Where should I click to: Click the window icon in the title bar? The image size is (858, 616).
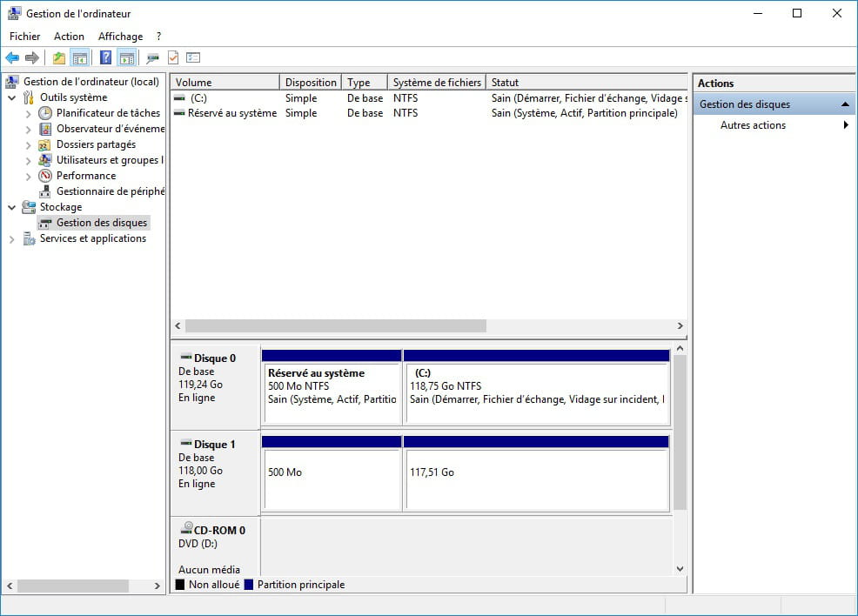tap(14, 13)
